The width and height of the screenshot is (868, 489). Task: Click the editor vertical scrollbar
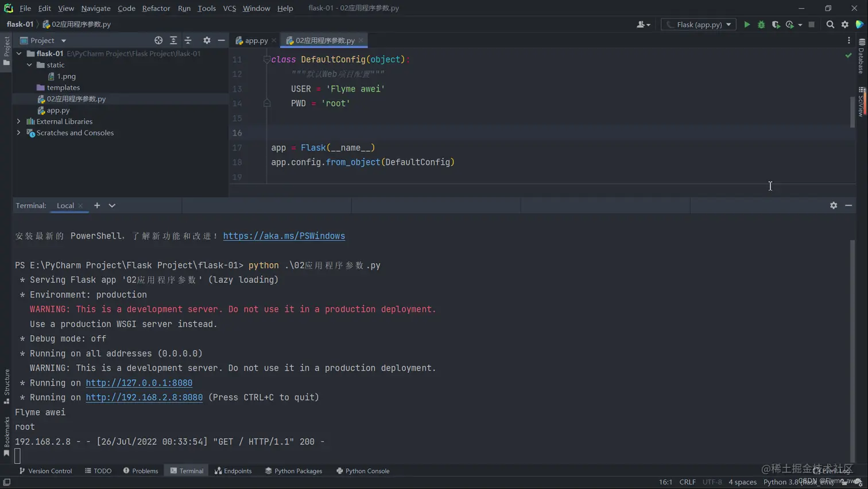click(x=852, y=112)
